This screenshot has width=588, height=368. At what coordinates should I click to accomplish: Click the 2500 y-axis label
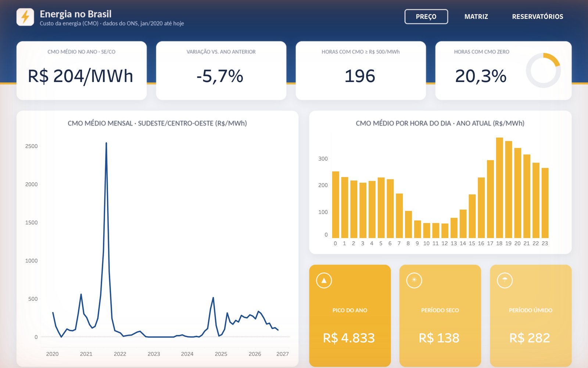point(31,146)
